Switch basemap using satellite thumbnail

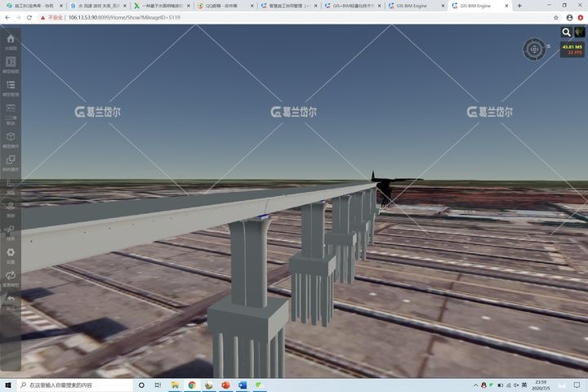tap(579, 33)
